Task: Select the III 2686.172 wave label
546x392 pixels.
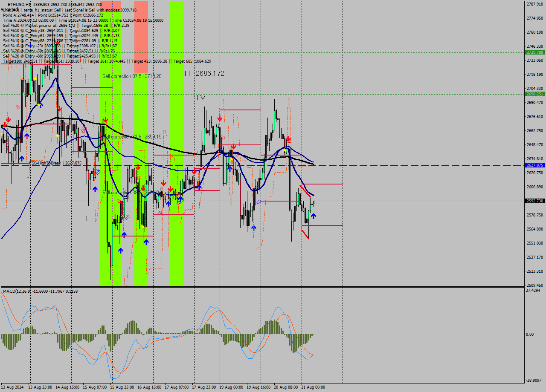Action: pos(204,73)
